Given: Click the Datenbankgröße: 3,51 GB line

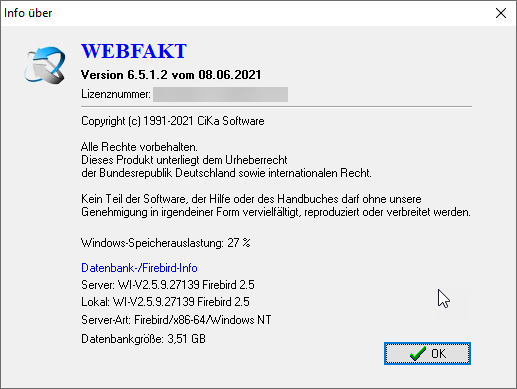Looking at the screenshot, I should click(143, 339).
